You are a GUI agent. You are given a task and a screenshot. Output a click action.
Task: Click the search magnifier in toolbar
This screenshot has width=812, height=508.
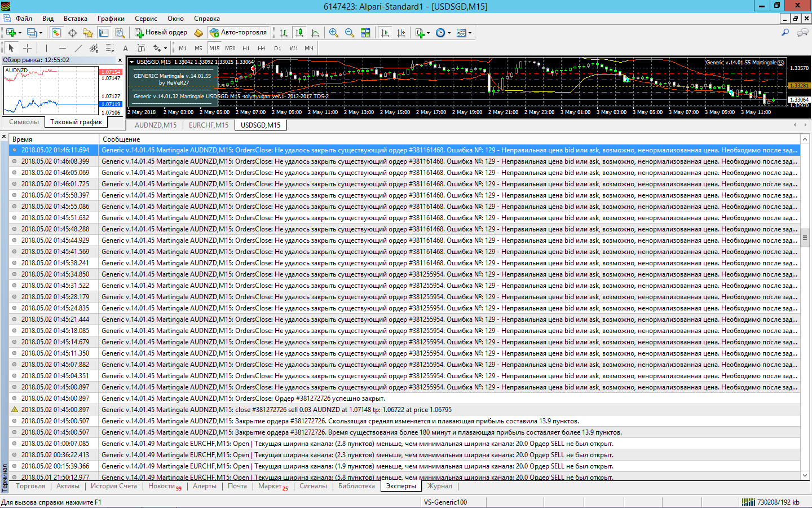point(785,33)
